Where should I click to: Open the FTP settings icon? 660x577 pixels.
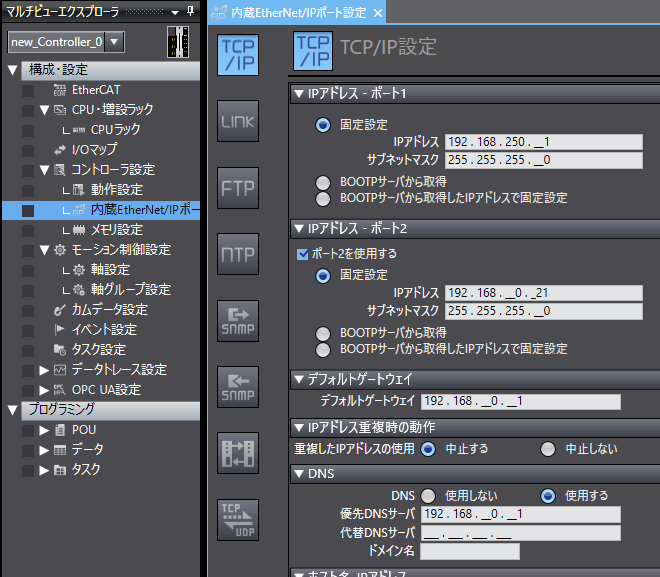(237, 187)
